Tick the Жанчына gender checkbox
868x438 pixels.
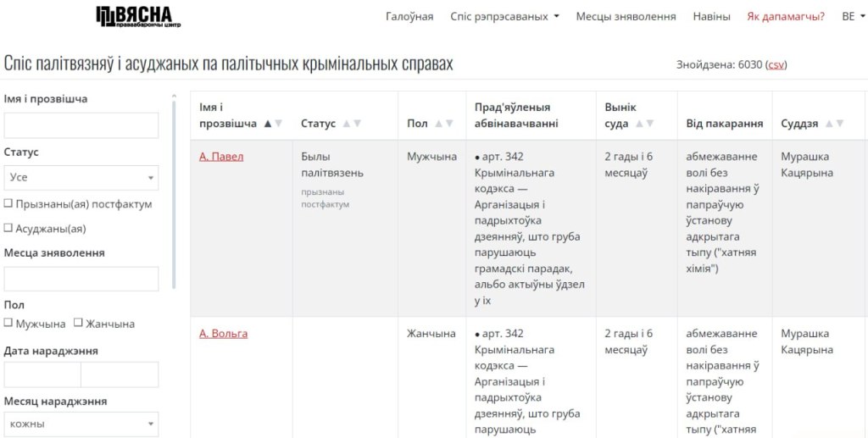pos(78,323)
